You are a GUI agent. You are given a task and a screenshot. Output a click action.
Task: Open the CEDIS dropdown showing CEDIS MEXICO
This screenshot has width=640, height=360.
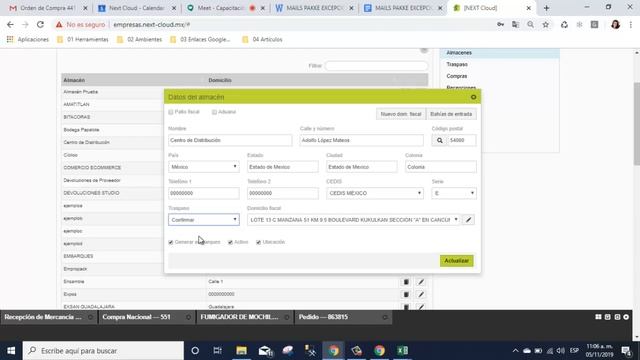[375, 193]
